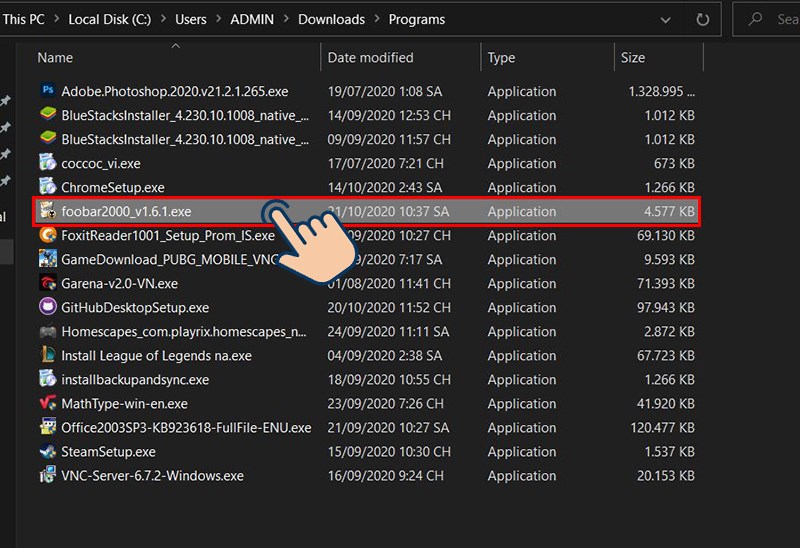Click the League of Legends installer icon

tap(48, 355)
